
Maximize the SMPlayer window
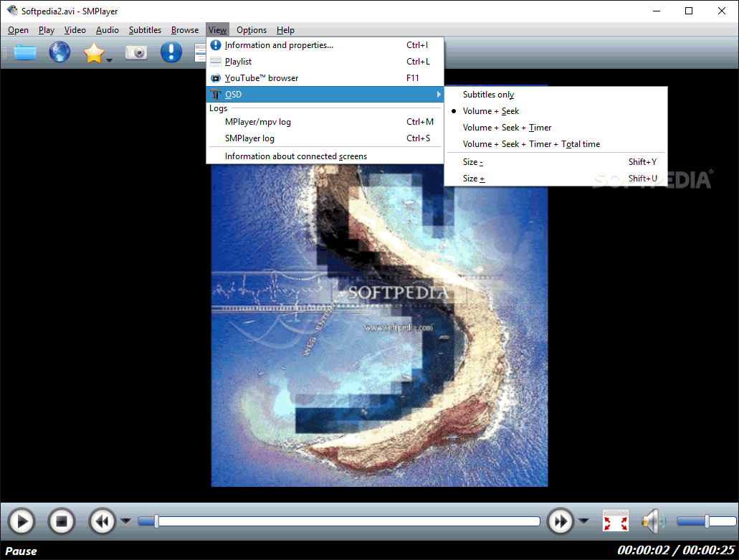(x=689, y=11)
